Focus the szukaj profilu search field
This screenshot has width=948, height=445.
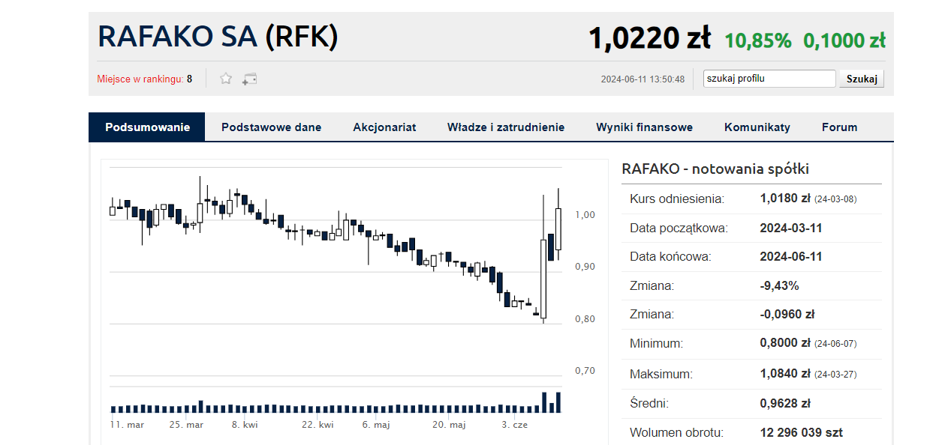coord(769,79)
